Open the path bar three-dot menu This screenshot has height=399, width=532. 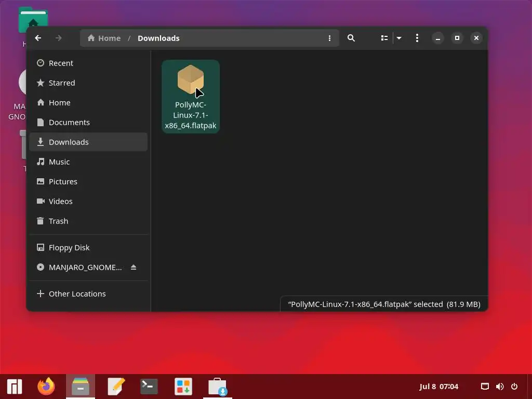(329, 38)
